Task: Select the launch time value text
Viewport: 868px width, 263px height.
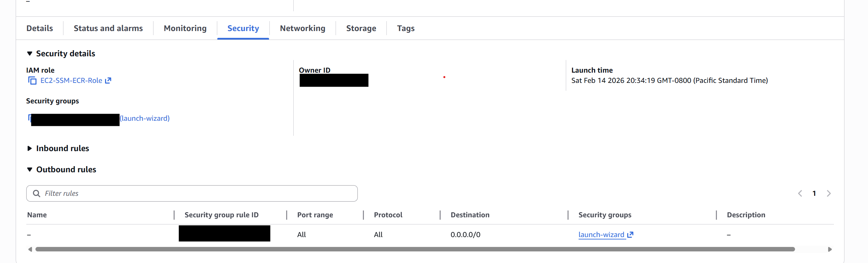Action: click(x=670, y=81)
